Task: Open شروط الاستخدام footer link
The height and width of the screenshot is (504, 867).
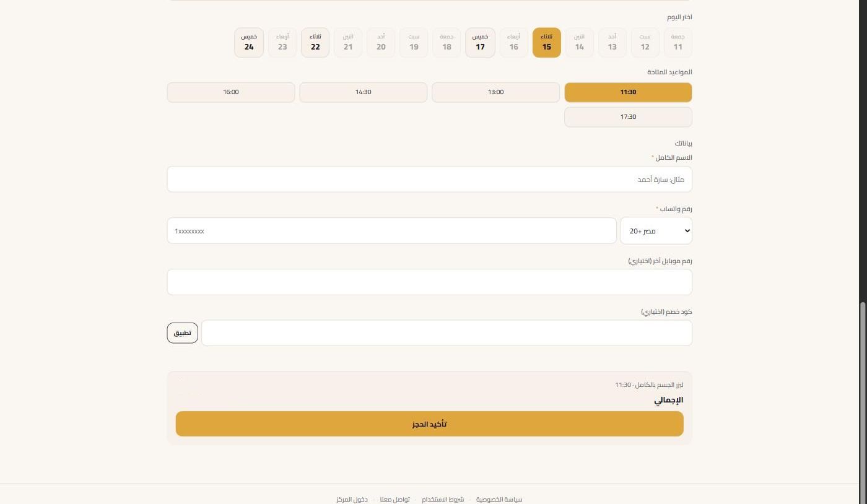Action: [x=443, y=500]
